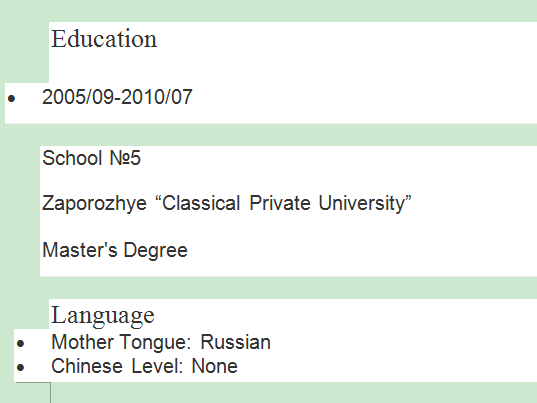Click the bullet beside Mother Tongue
This screenshot has width=537, height=403.
coord(21,343)
